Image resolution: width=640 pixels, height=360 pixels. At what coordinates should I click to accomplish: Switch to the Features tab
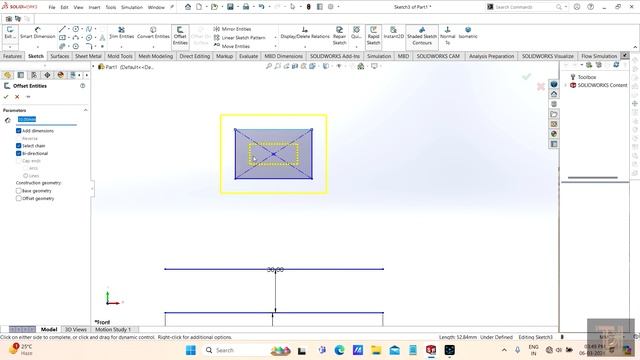point(12,56)
